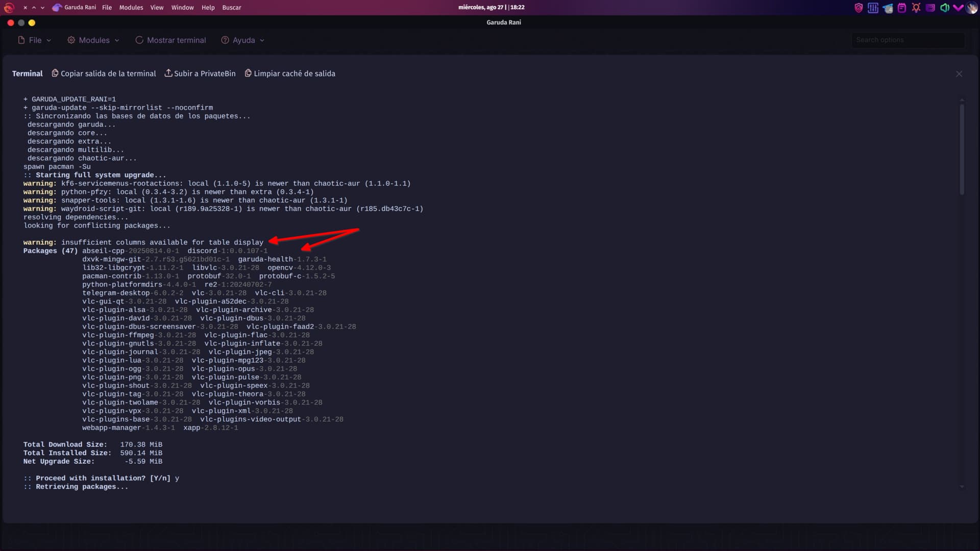The width and height of the screenshot is (980, 551).
Task: Click 'looking for conflicting packages...' line
Action: 97,226
